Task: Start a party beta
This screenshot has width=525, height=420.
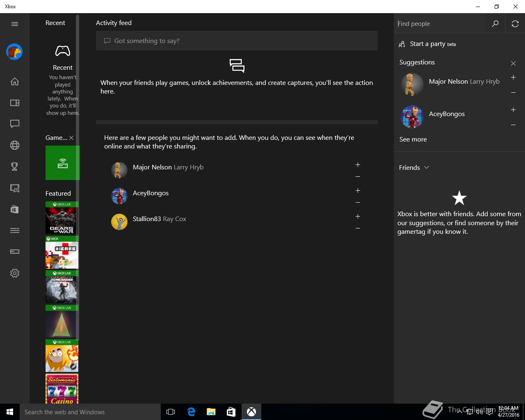Action: coord(427,44)
